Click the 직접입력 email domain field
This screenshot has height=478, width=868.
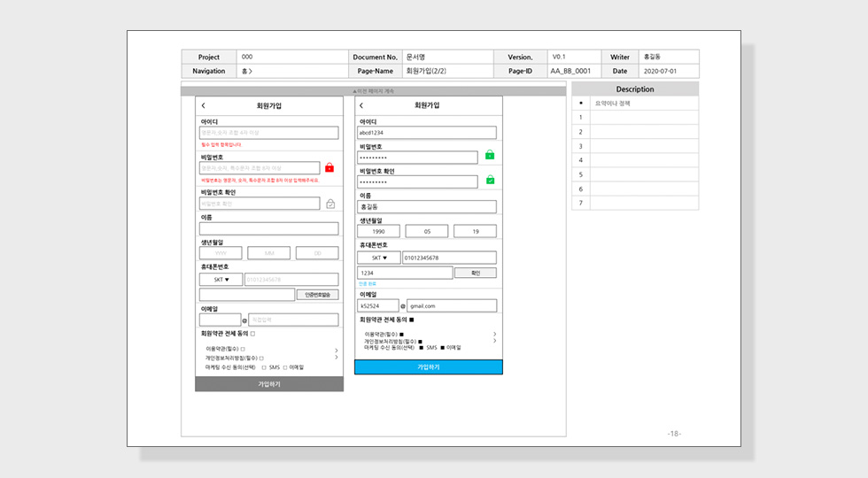[293, 320]
